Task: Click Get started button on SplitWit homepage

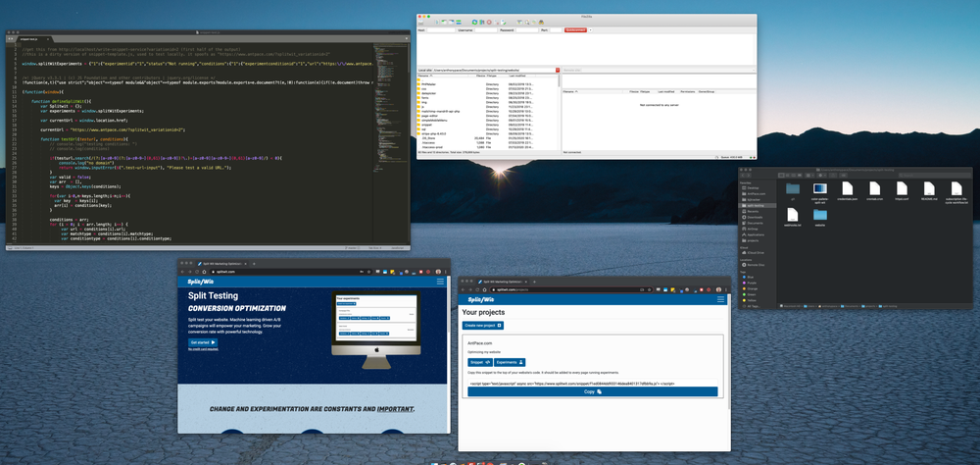Action: (x=203, y=343)
